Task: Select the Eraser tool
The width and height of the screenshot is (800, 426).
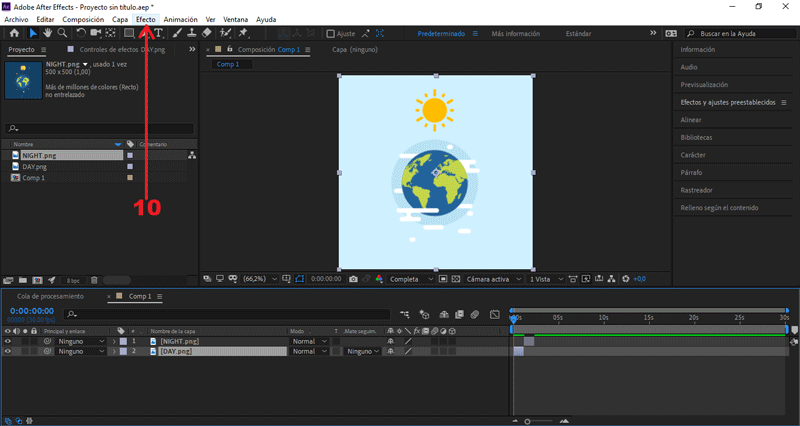Action: tap(207, 33)
